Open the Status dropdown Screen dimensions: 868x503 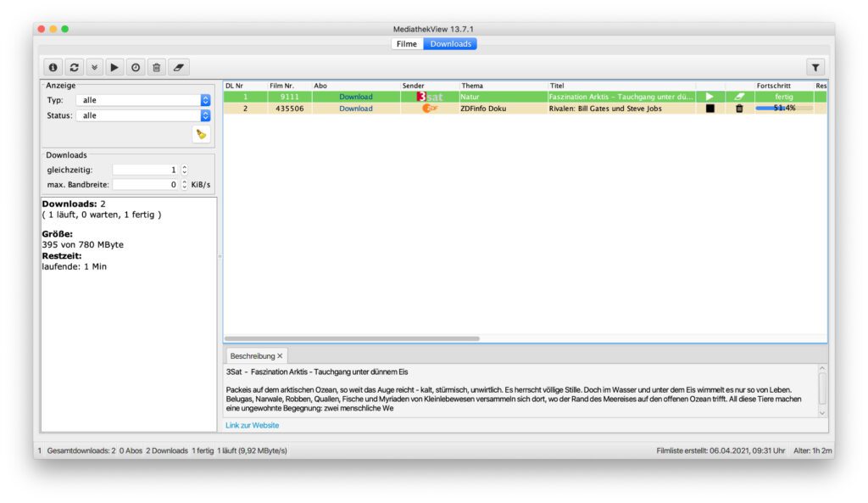point(205,115)
